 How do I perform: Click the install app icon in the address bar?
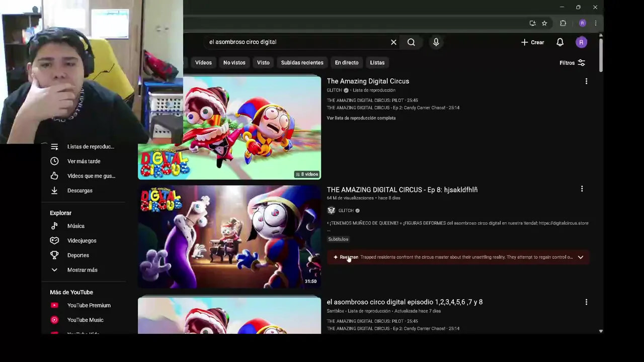(532, 23)
